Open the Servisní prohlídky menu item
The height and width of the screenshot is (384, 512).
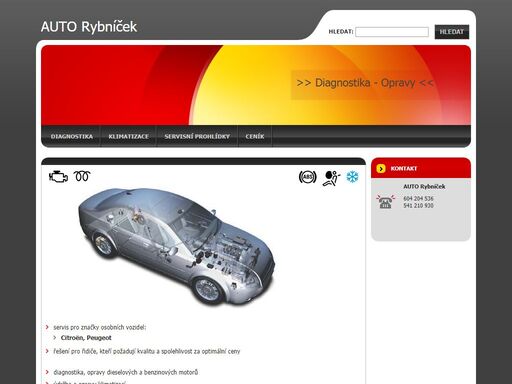[197, 136]
